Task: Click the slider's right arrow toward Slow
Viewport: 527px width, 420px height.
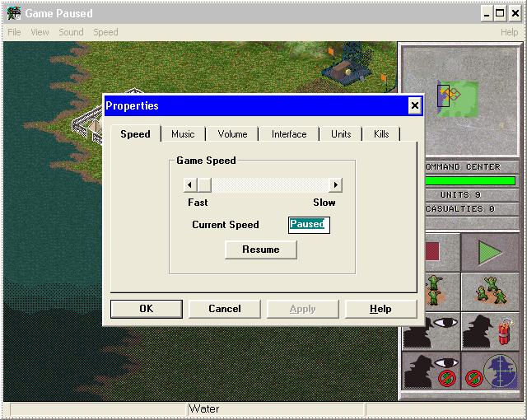Action: [x=335, y=184]
